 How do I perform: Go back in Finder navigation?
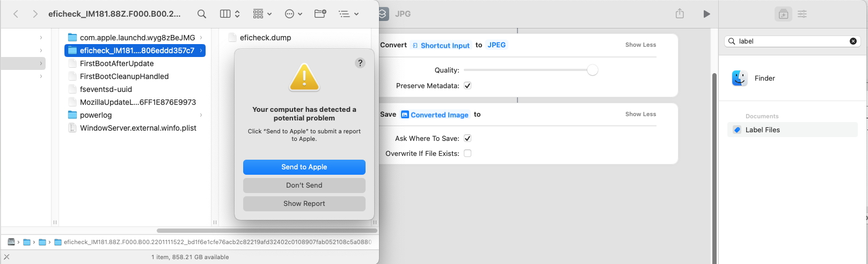(x=16, y=14)
